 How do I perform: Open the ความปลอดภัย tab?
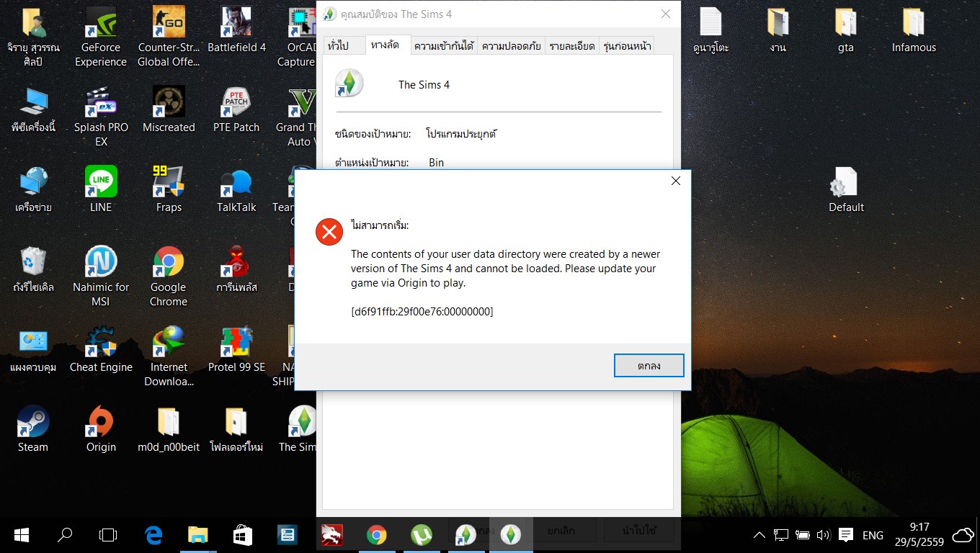click(512, 45)
